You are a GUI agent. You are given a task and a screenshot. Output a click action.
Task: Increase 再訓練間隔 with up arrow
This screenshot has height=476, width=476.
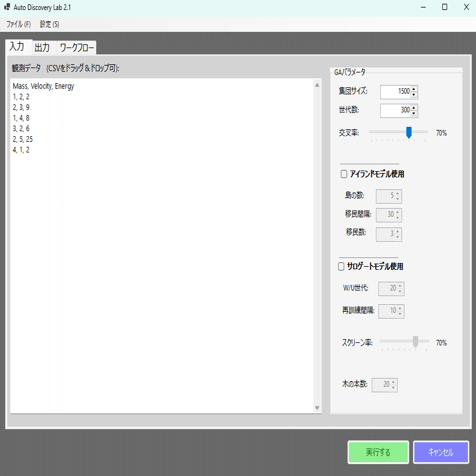[x=400, y=308]
